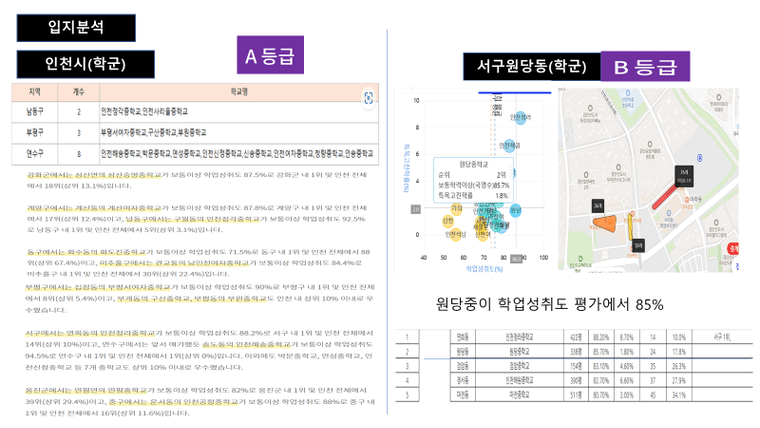Click the purple A 등급 badge

coord(270,55)
